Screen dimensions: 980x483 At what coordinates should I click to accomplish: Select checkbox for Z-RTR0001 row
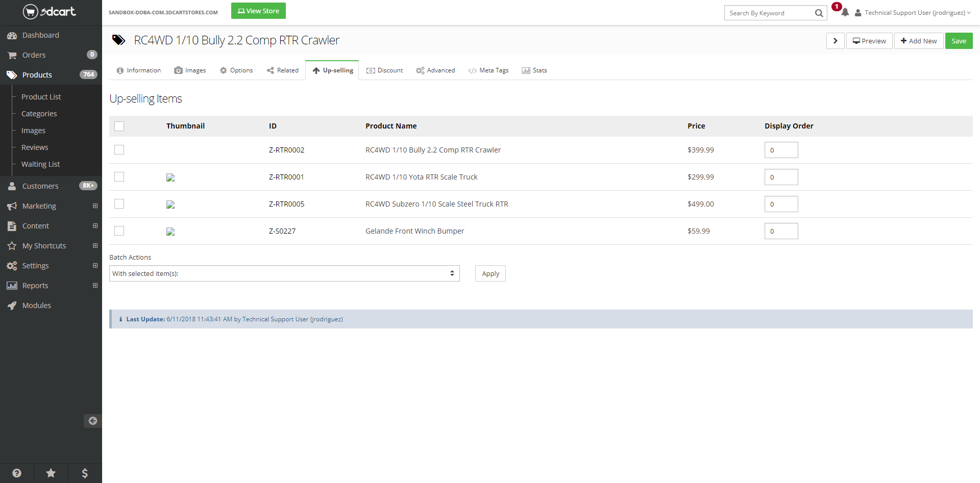[119, 177]
